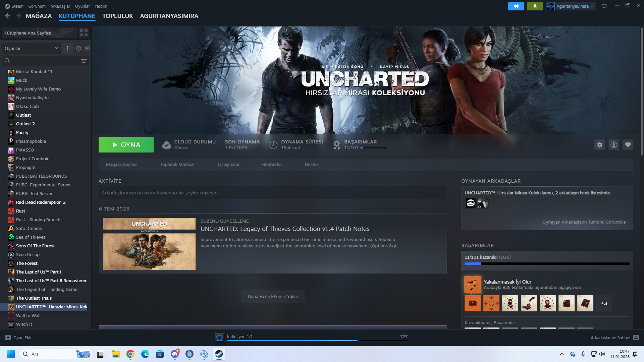Click Daha Fazla Etkinlik Yükle button
This screenshot has height=362, width=644.
(273, 296)
